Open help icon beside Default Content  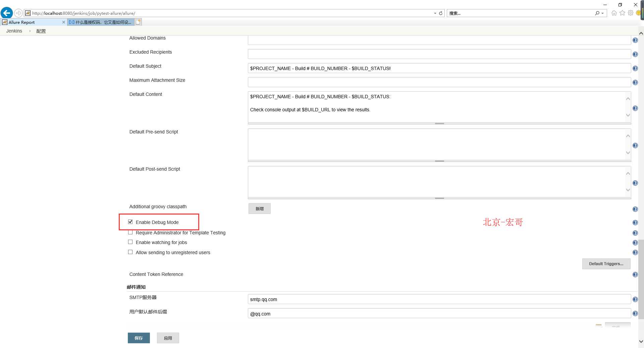pos(635,108)
